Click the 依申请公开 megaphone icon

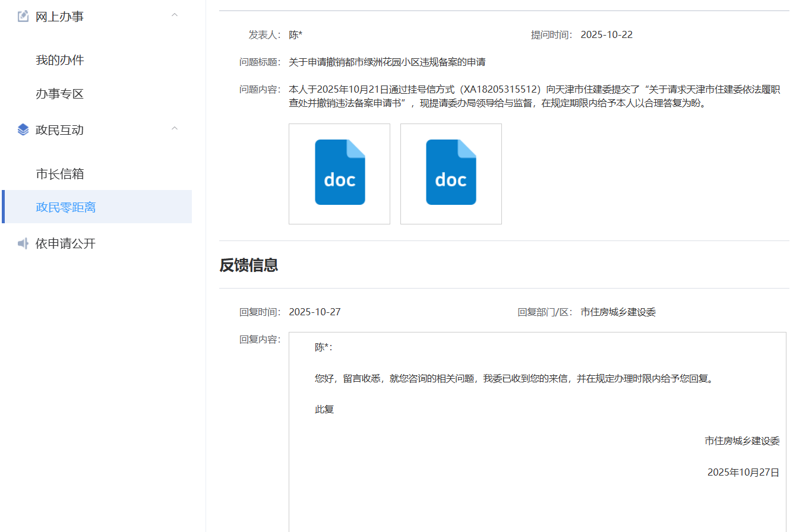click(23, 243)
